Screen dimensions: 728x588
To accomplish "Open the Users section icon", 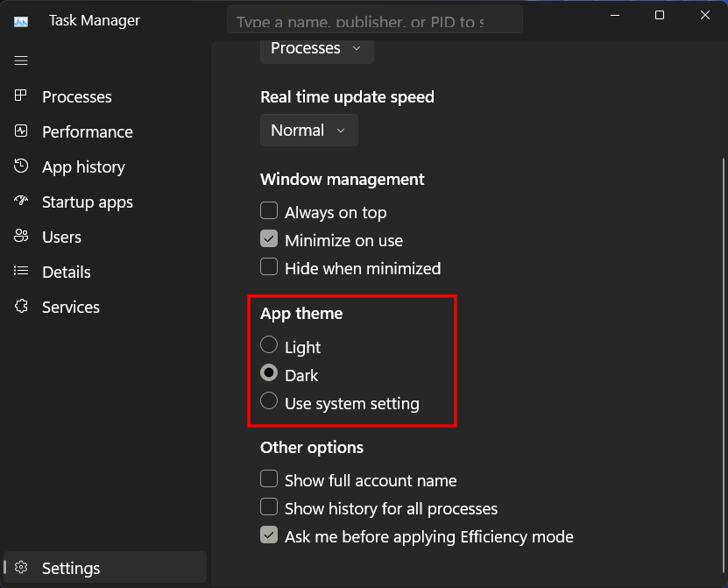I will 21,237.
